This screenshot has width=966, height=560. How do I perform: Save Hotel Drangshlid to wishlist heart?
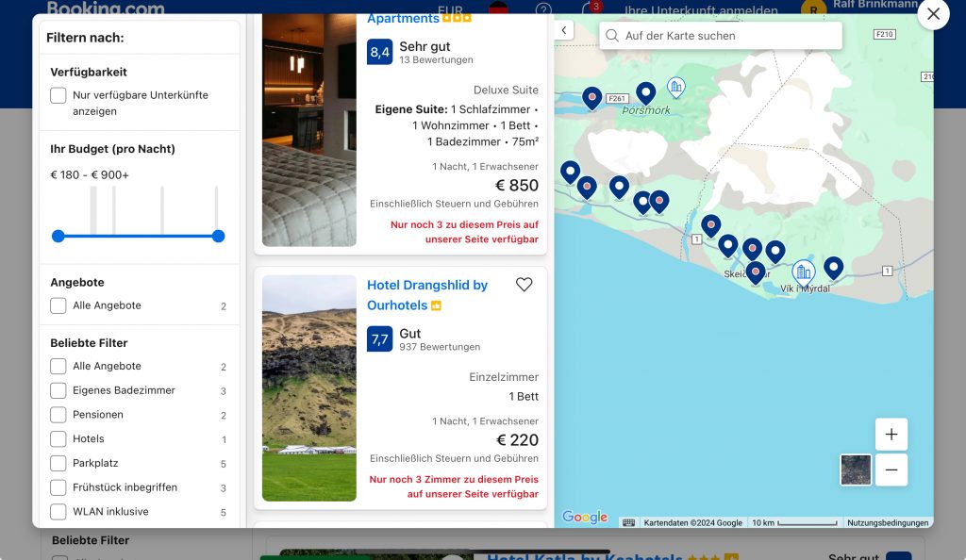tap(524, 285)
